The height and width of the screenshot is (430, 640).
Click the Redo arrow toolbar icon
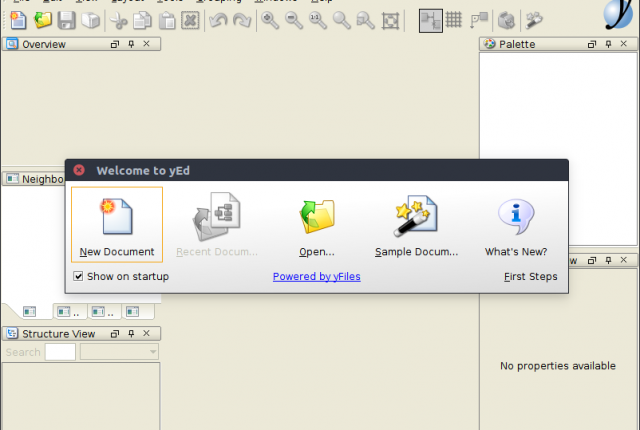click(x=242, y=20)
